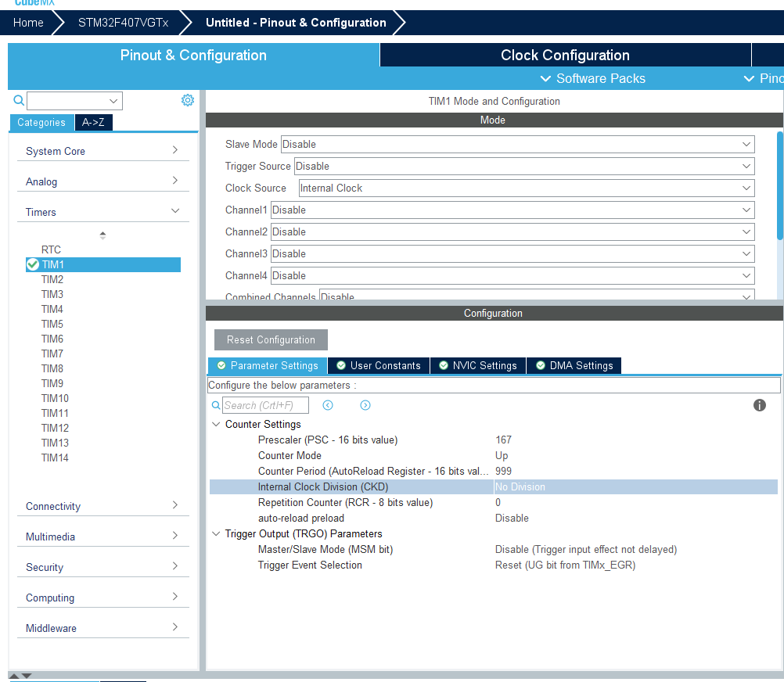Click the info icon in parameter settings
Screen dimensions: 784x682
759,404
